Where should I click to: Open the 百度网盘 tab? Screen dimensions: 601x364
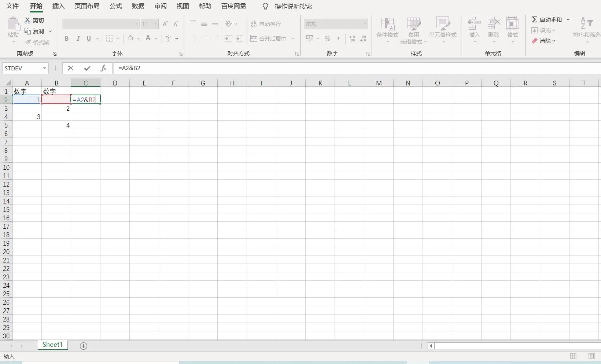tap(234, 6)
